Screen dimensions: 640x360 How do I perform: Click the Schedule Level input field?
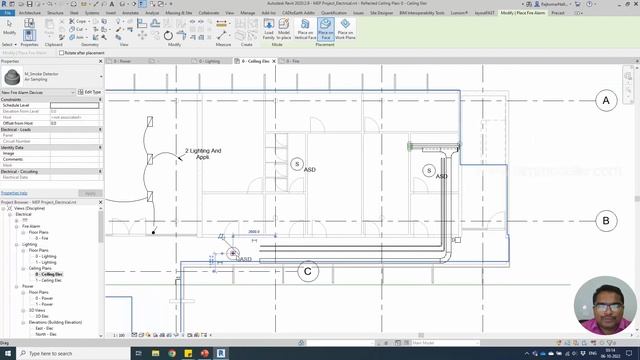tap(74, 105)
